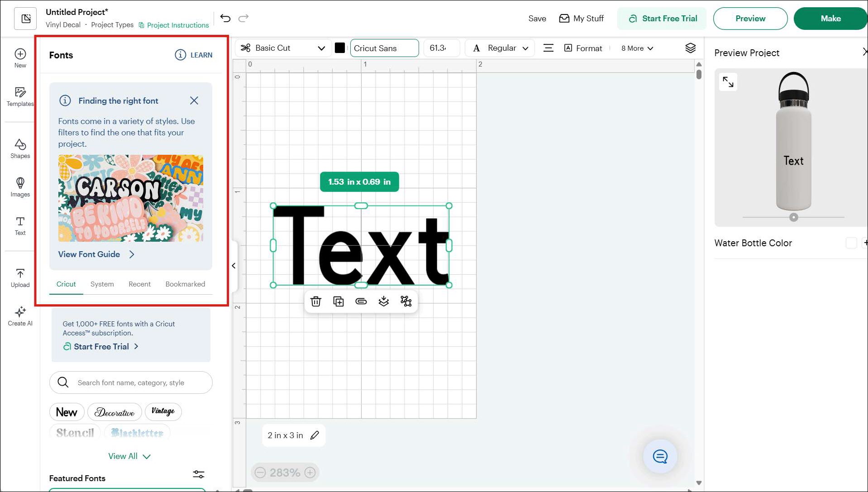Duplicate the selected text object
Screen dimensions: 868x492
pos(339,301)
